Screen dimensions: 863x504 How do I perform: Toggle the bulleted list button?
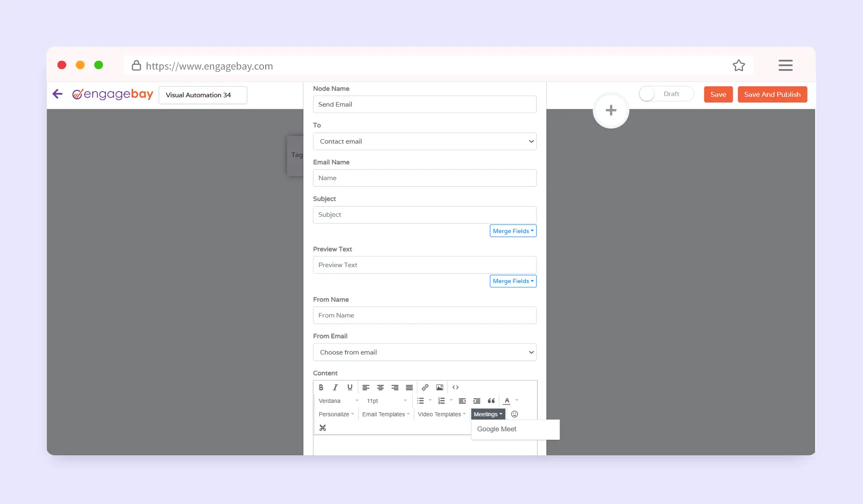tap(421, 401)
